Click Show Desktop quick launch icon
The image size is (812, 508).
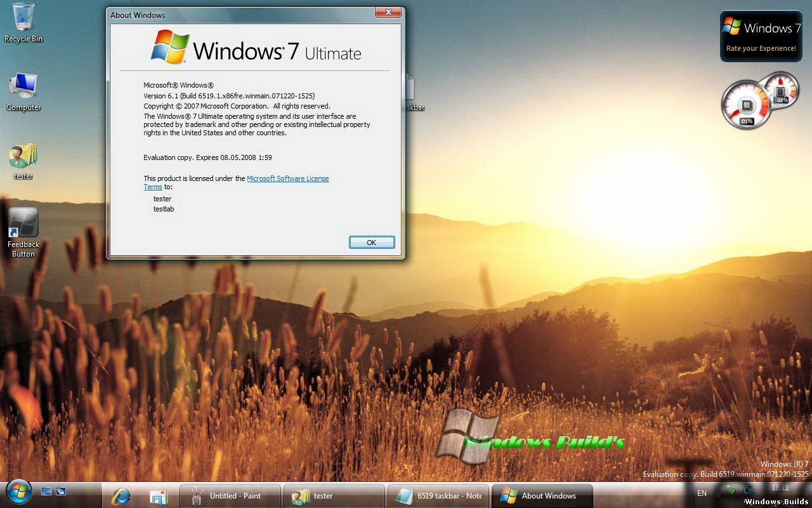click(x=46, y=491)
